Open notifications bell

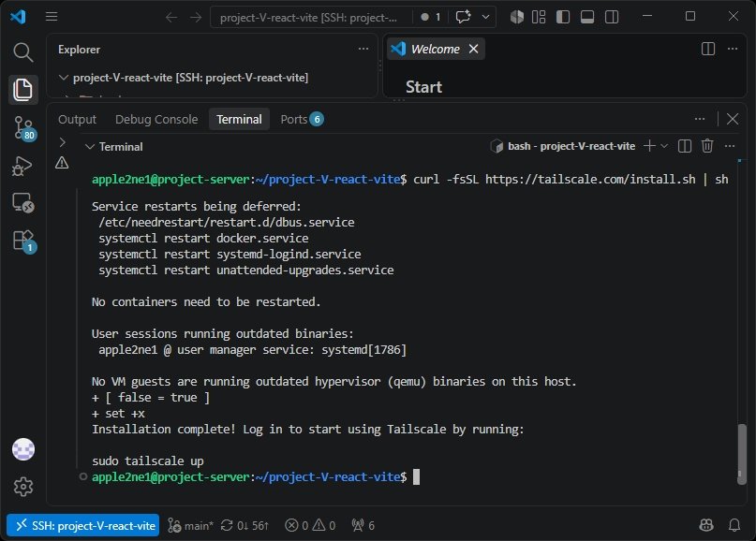[734, 525]
